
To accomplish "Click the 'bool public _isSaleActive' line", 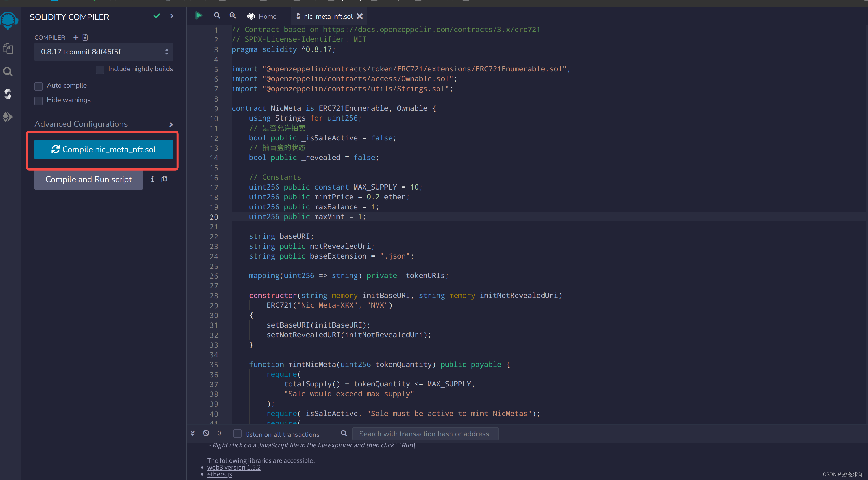I will coord(323,138).
